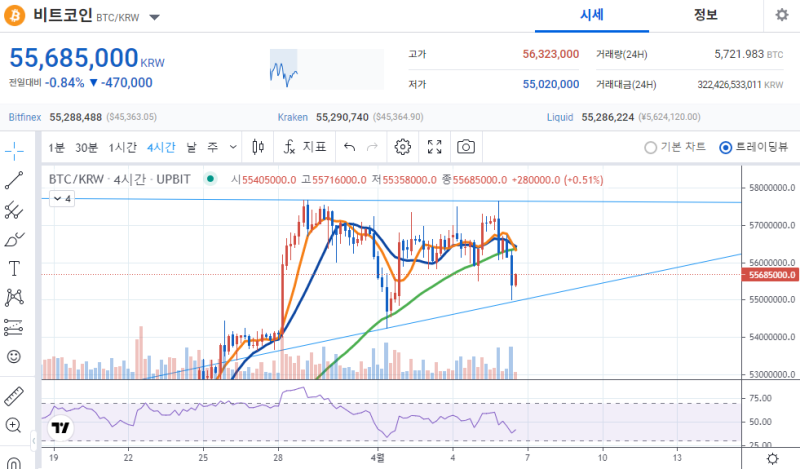Image resolution: width=800 pixels, height=469 pixels.
Task: Open the emoji icons tool
Action: (x=14, y=356)
